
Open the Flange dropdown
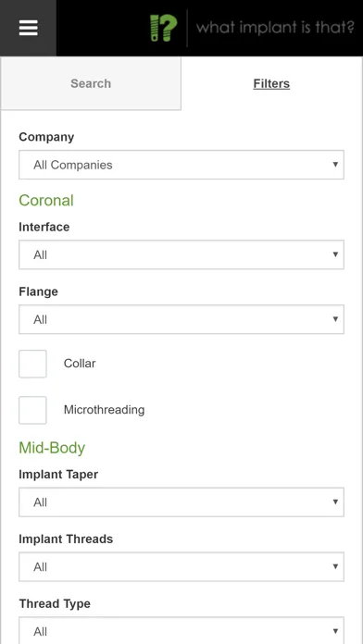point(181,319)
